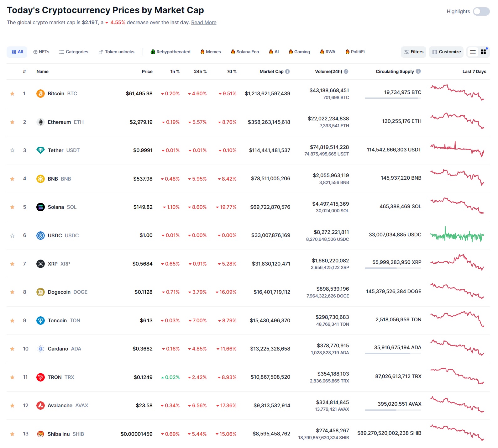Viewport: 498px width, 448px height.
Task: Click the Ethereum diamond logo icon
Action: coord(40,122)
